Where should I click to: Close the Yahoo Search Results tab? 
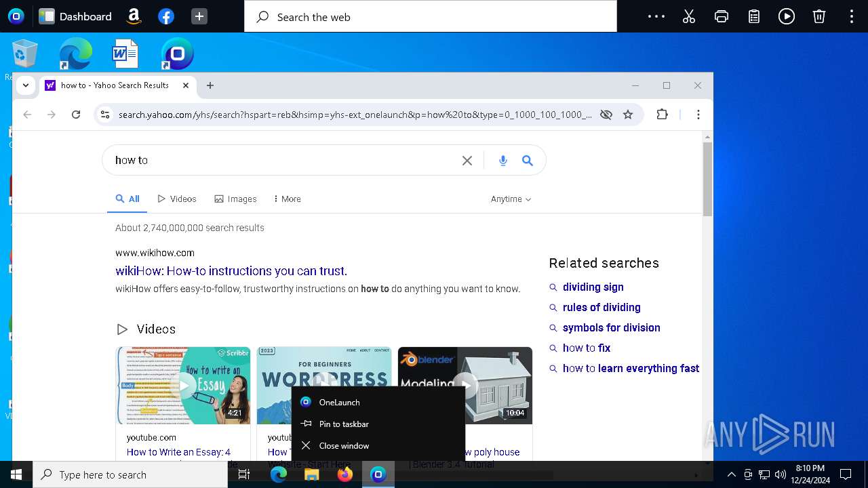tap(186, 85)
